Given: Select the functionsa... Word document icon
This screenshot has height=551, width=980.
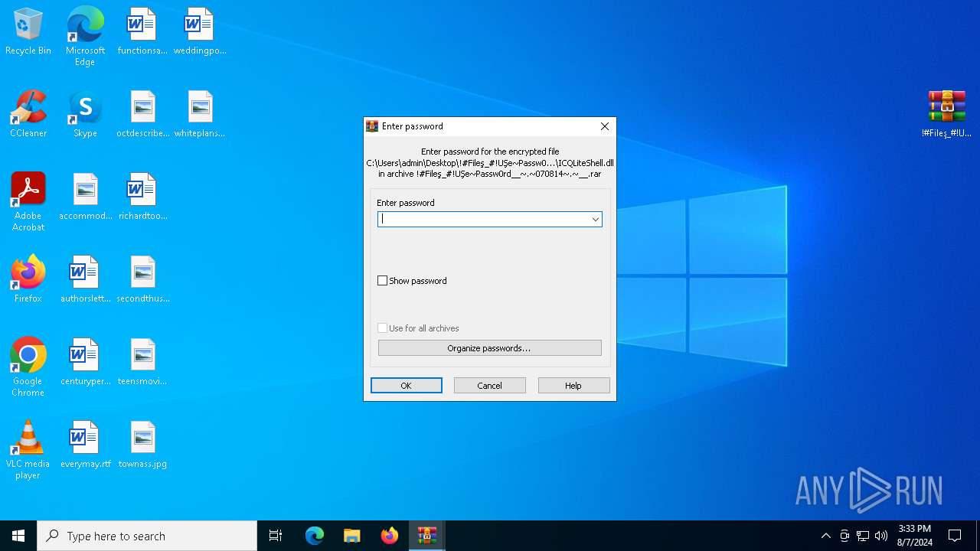Looking at the screenshot, I should 142,32.
